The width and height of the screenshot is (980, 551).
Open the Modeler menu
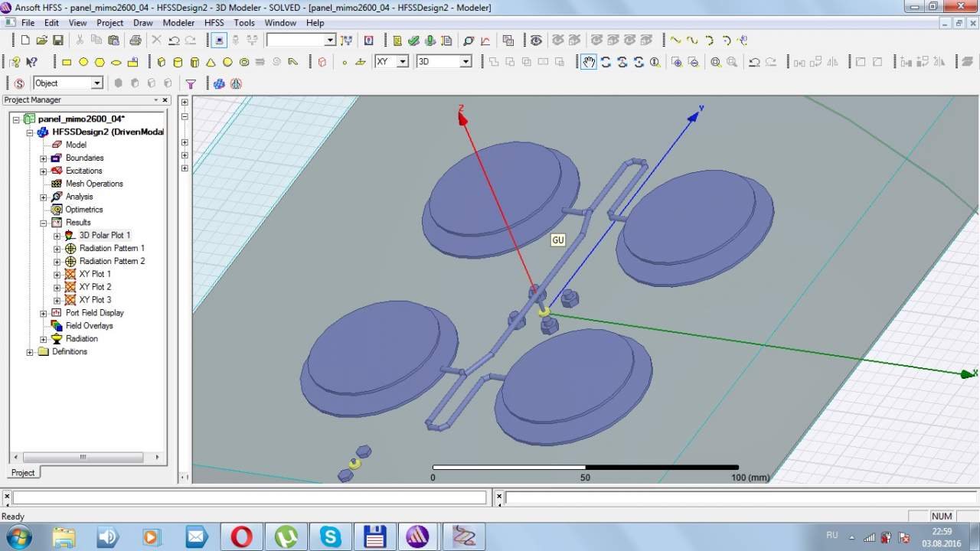point(178,23)
